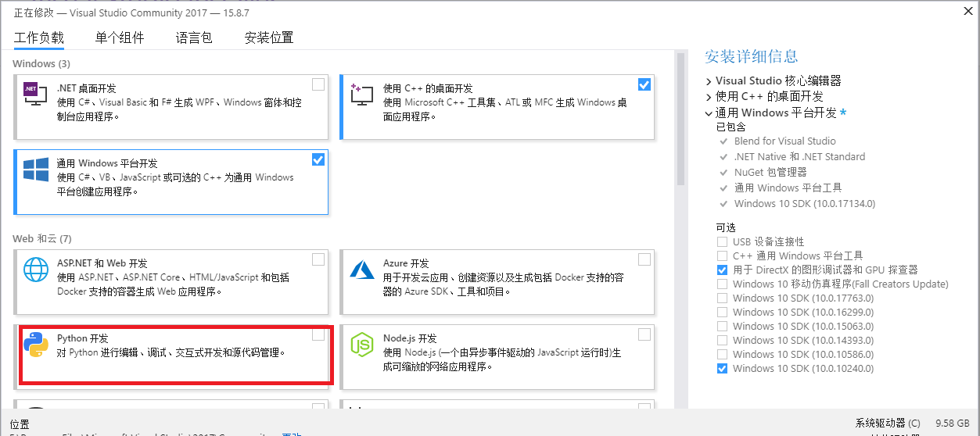Screen dimensions: 980x436
Task: Uncheck 用于 DirectX 的图形调试器和 GPU 探查器
Action: tap(722, 270)
